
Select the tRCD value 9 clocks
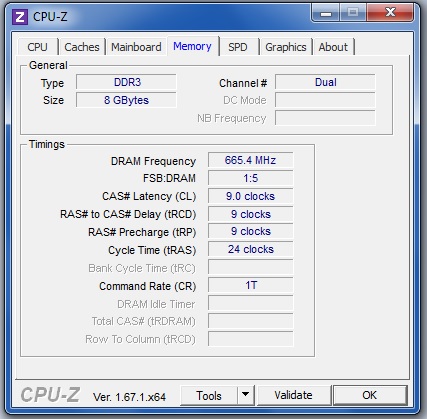[x=251, y=214]
